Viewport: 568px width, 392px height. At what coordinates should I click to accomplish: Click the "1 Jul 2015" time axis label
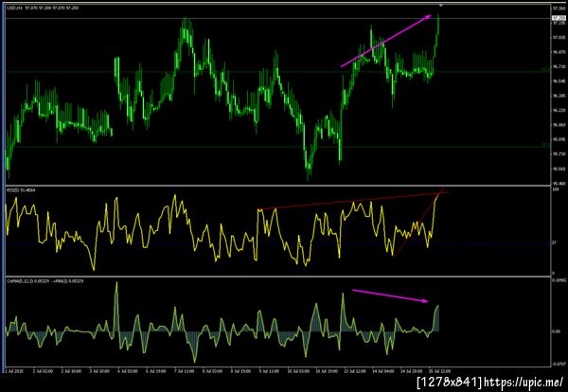coord(16,371)
